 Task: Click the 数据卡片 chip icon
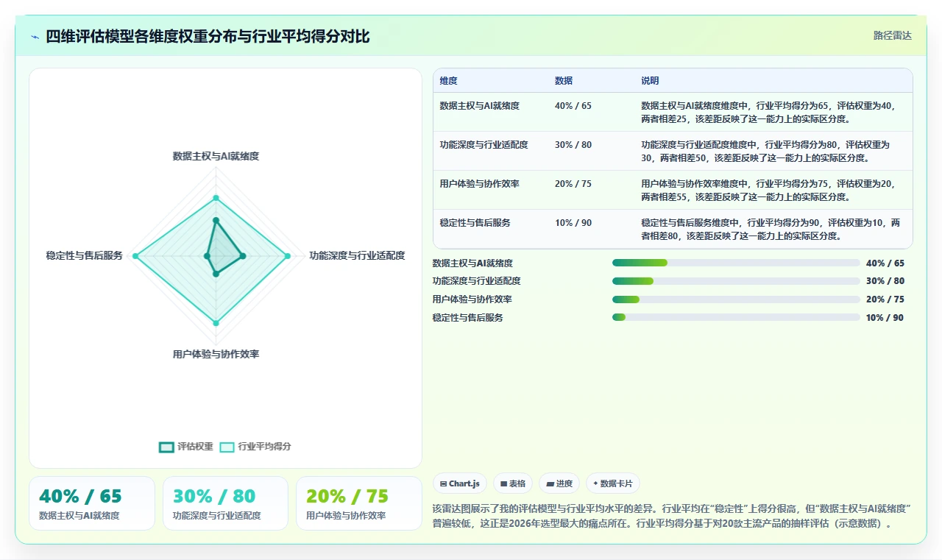596,483
